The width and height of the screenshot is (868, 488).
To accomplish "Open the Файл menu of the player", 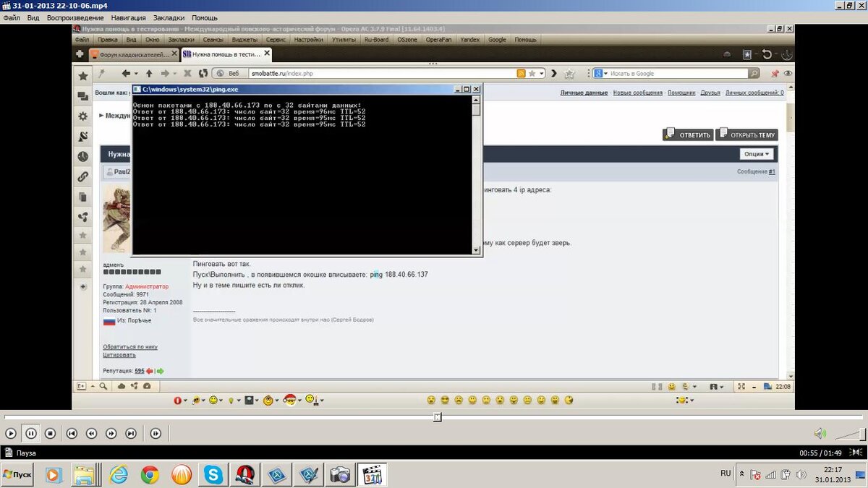I will point(12,17).
